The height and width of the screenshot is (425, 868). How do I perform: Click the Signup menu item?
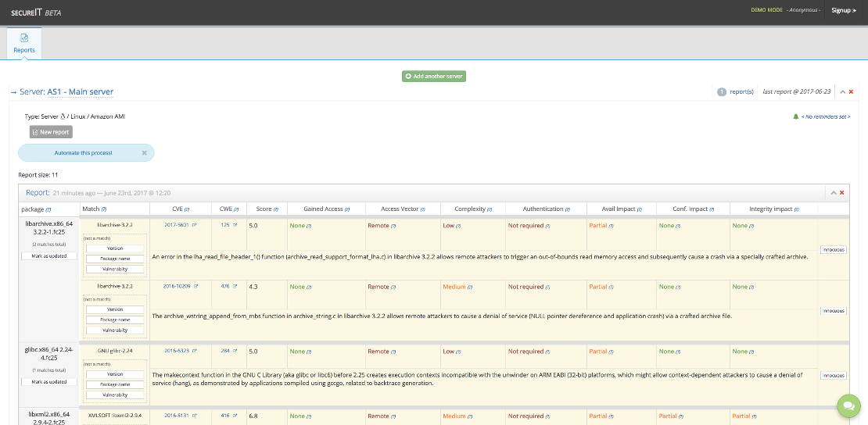pos(843,10)
